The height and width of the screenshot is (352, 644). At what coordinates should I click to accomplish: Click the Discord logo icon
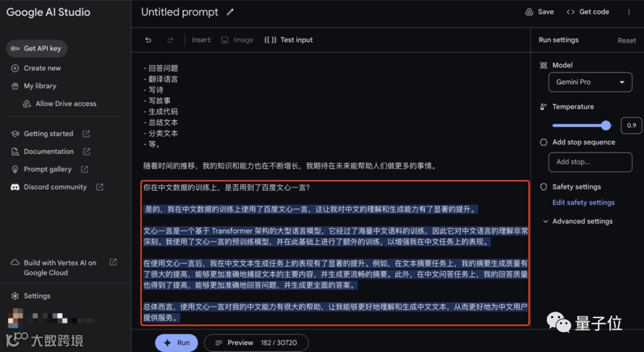point(15,187)
